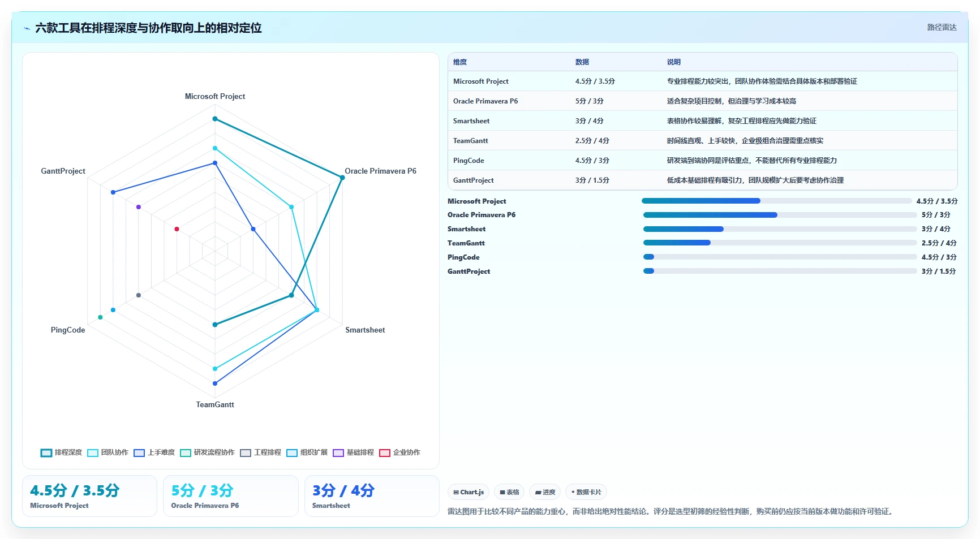Click the Chart.js chip
The image size is (980, 539).
pyautogui.click(x=468, y=492)
